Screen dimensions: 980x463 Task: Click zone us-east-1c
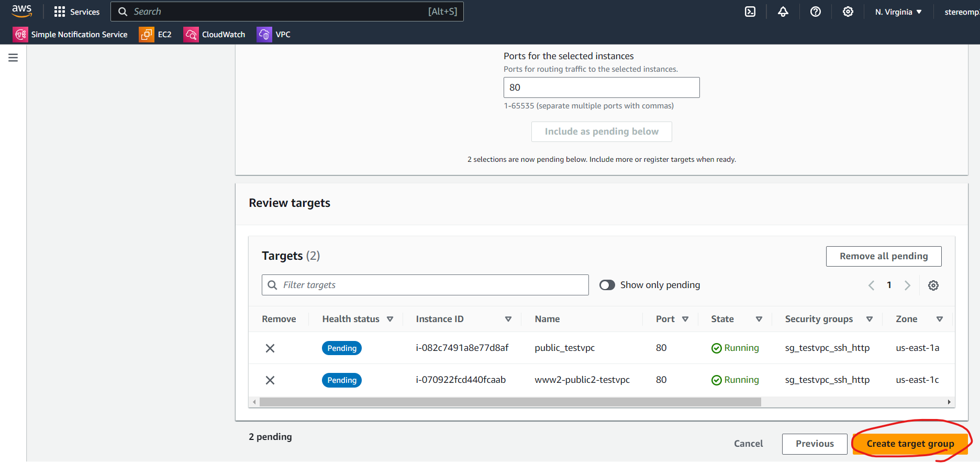click(917, 380)
